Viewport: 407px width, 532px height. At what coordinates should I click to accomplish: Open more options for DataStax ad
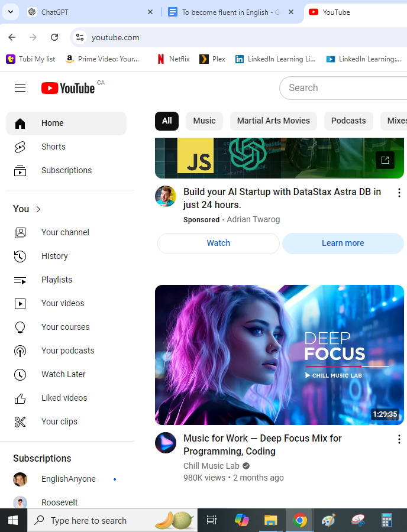(399, 193)
